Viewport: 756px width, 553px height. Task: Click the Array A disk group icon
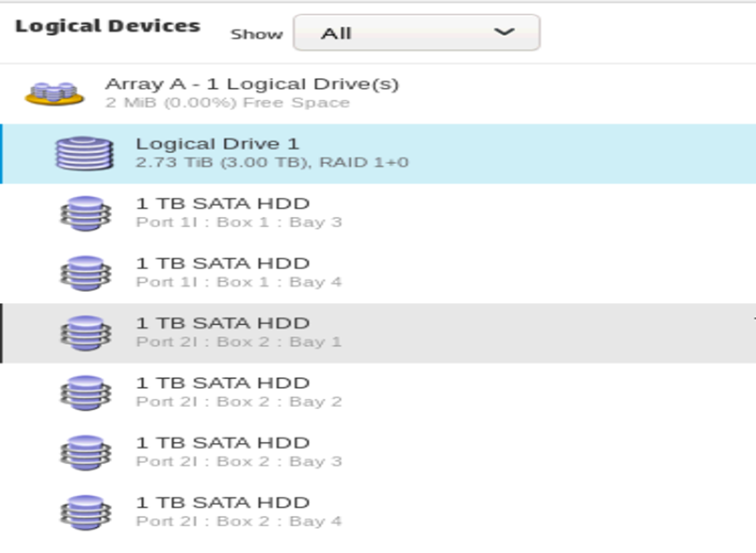[54, 94]
